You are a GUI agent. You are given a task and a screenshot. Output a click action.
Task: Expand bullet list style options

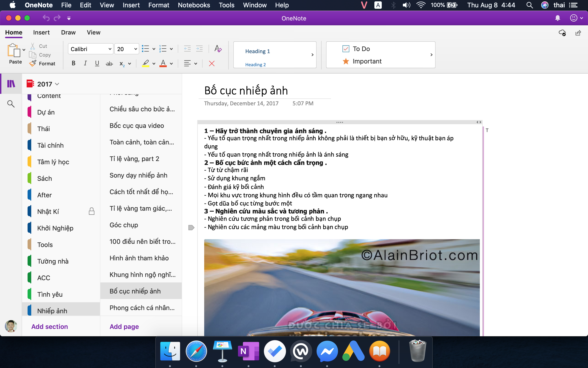click(x=154, y=49)
